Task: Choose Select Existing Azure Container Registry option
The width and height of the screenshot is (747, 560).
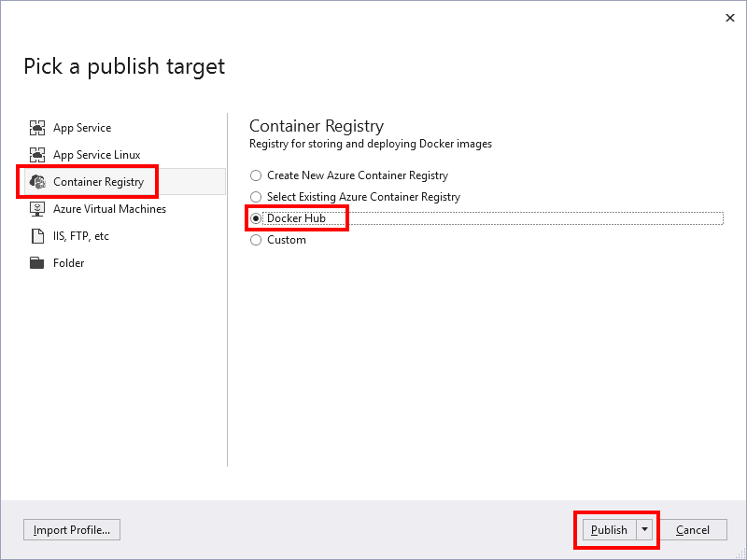Action: [356, 197]
